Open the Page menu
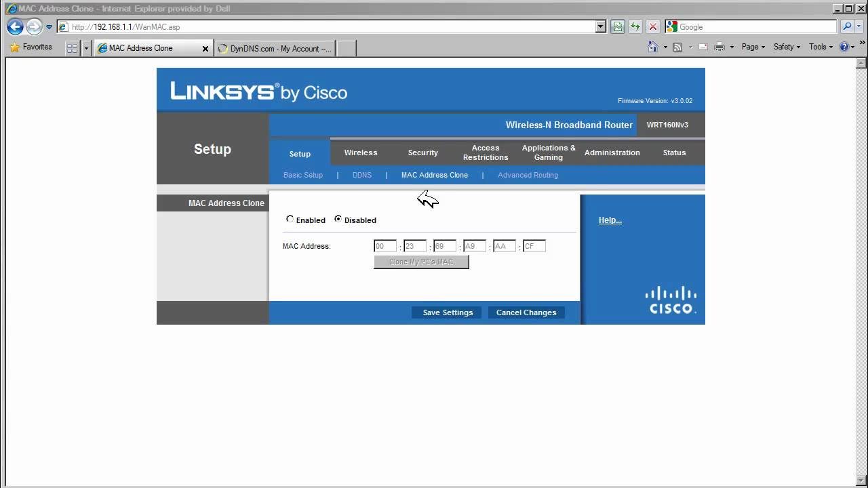 coord(753,47)
